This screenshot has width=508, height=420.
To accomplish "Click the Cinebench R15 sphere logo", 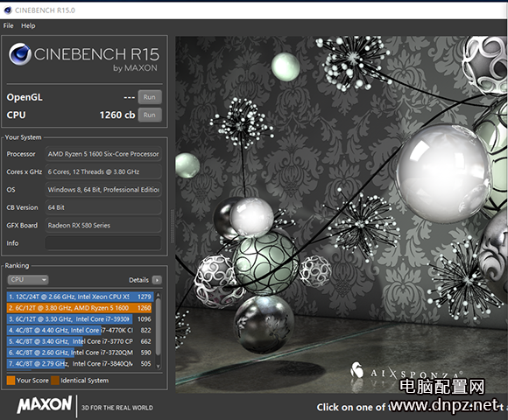I will pos(19,53).
